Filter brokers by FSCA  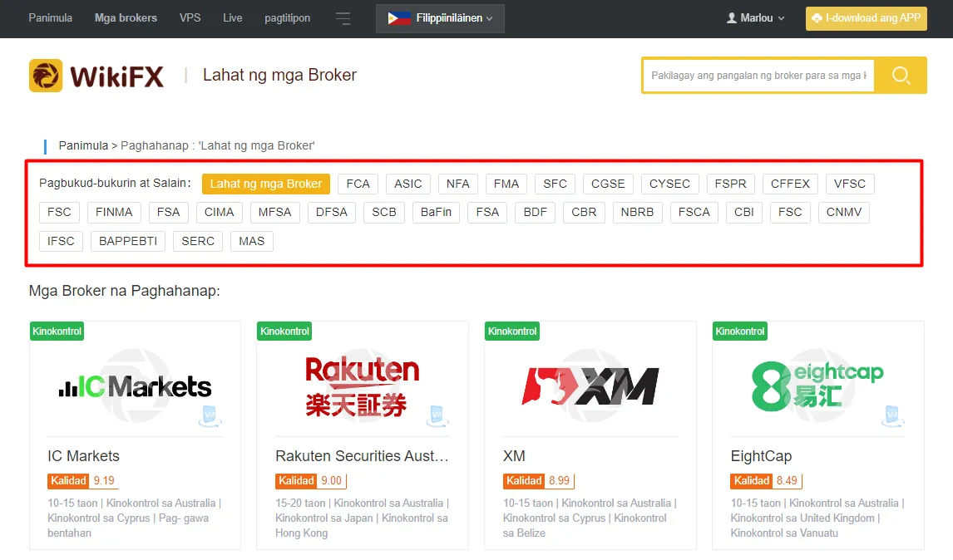(694, 213)
